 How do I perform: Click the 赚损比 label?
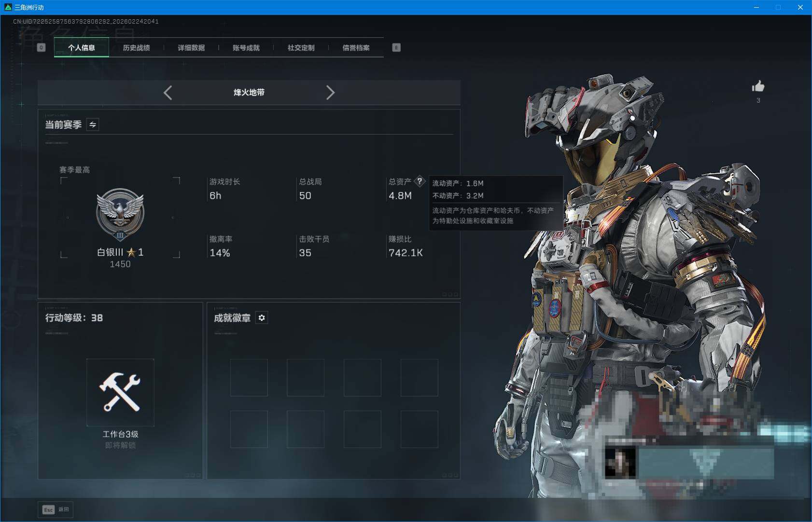coord(400,239)
